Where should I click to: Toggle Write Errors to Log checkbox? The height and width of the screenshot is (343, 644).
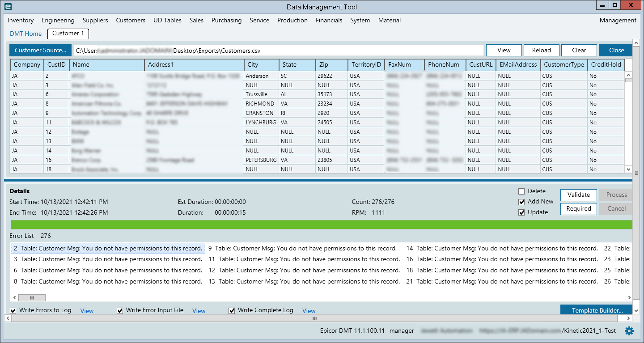(13, 310)
